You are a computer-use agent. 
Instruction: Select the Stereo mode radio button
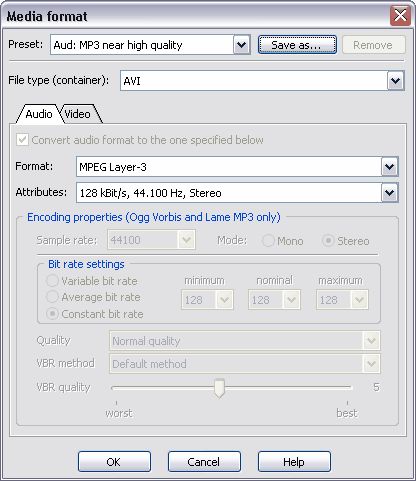pyautogui.click(x=328, y=241)
